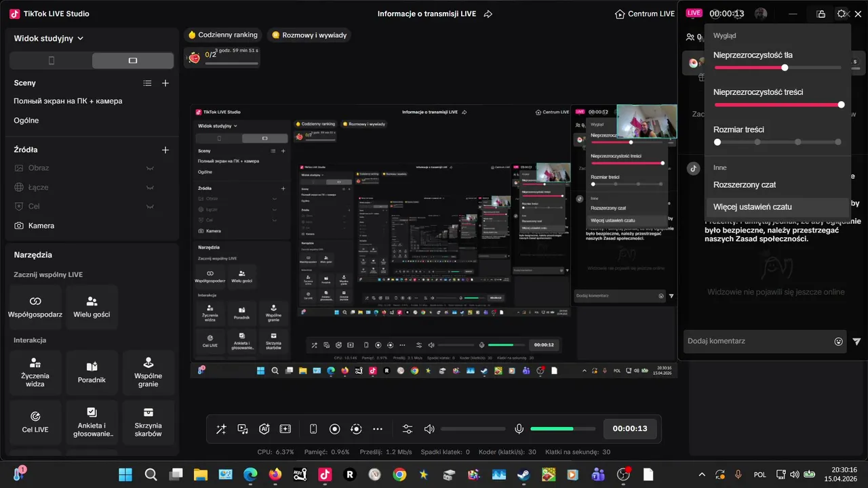The image size is (868, 488).
Task: Open the Rozmowy i wywiady tab
Action: (x=309, y=35)
